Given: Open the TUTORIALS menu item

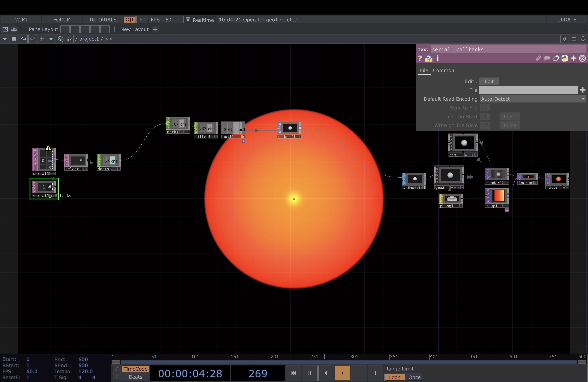Looking at the screenshot, I should point(103,20).
